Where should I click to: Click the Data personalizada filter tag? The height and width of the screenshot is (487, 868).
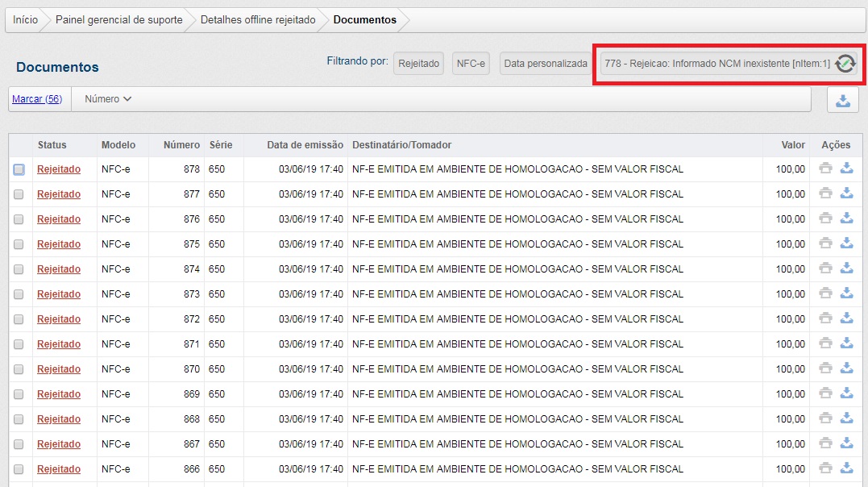click(x=546, y=63)
